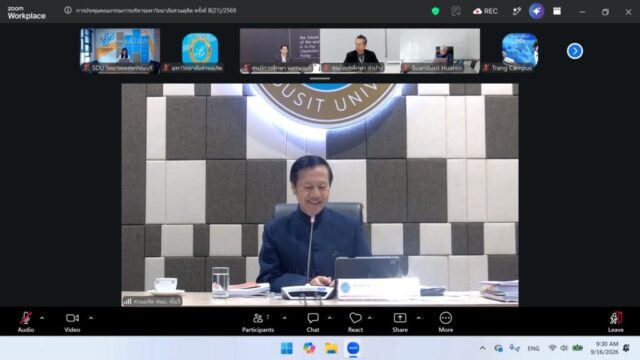Click the Zoom Workplace logo
Screen dimensions: 640x360
point(27,13)
